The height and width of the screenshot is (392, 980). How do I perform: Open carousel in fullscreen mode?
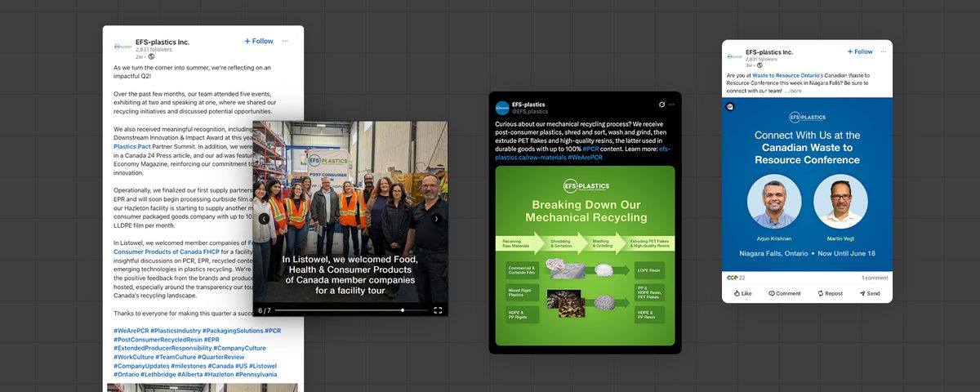coord(438,310)
